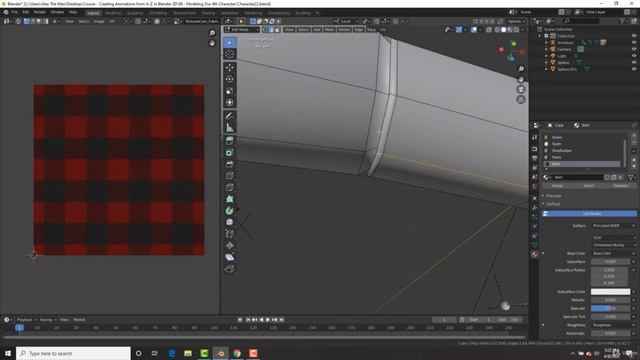Expand the Preview panel
Screen dimensions: 640x360
coord(553,196)
